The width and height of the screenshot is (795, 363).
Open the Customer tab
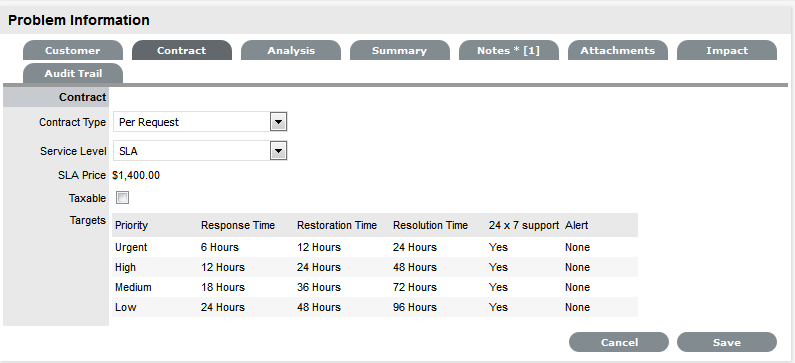coord(73,51)
